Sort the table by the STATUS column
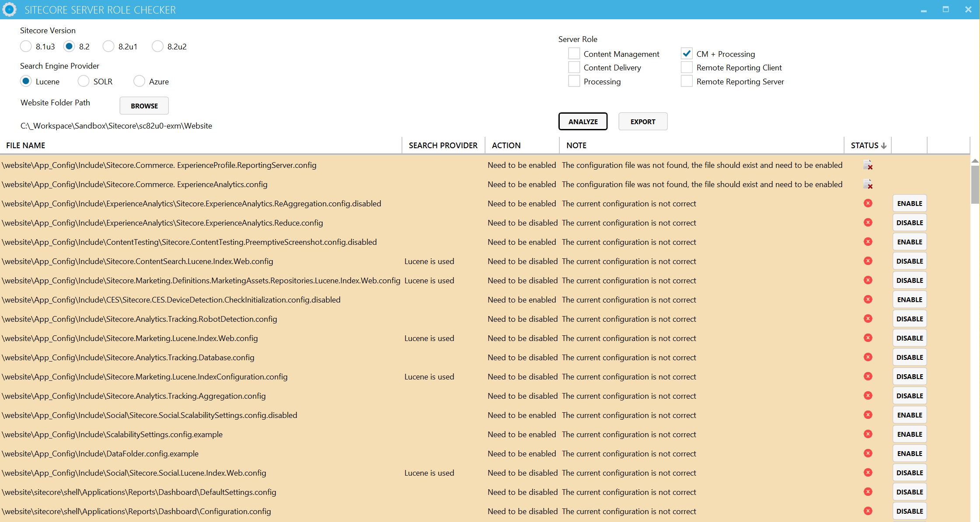The height and width of the screenshot is (522, 980). tap(868, 145)
